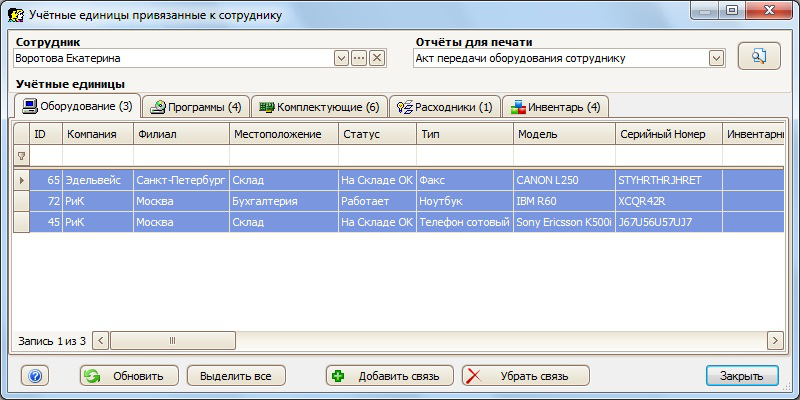Switch to the Расходники (1) tab
800x400 pixels.
point(444,107)
